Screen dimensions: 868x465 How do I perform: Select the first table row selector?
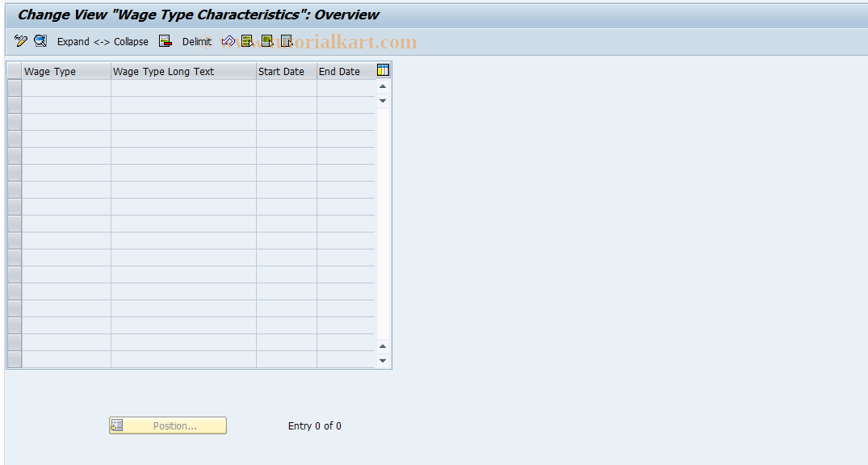pos(15,88)
